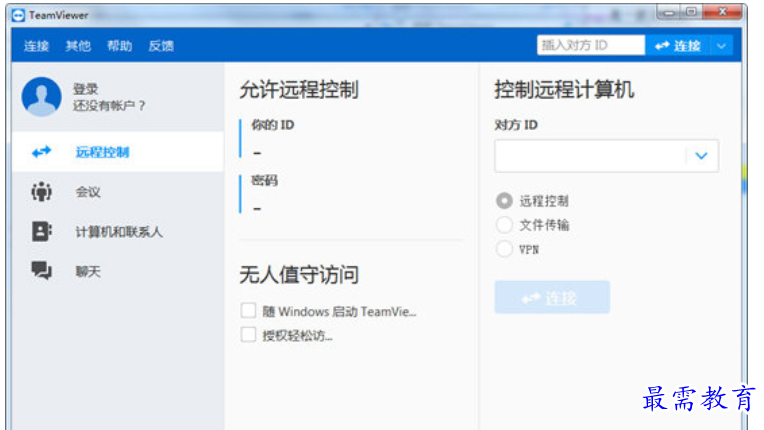
Task: Click the remote control arrows icon in sidebar
Action: 41,152
